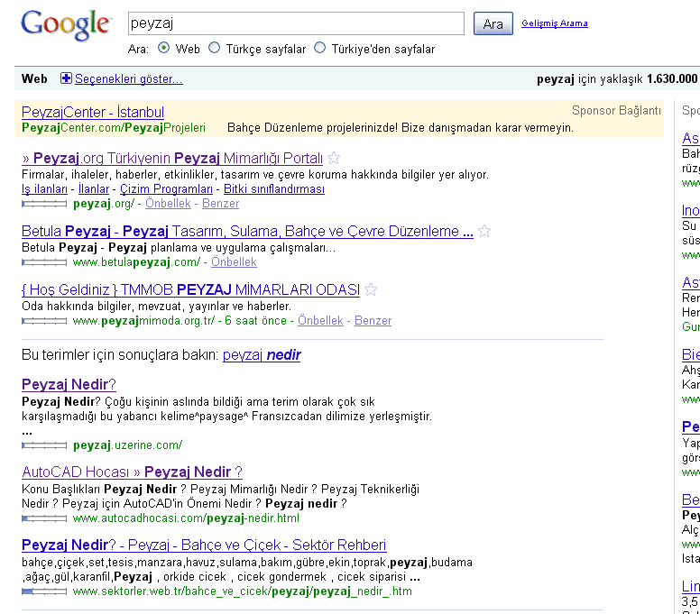Open Önbellek cached link for betulapeyzaj.com
This screenshot has width=700, height=614.
point(234,262)
